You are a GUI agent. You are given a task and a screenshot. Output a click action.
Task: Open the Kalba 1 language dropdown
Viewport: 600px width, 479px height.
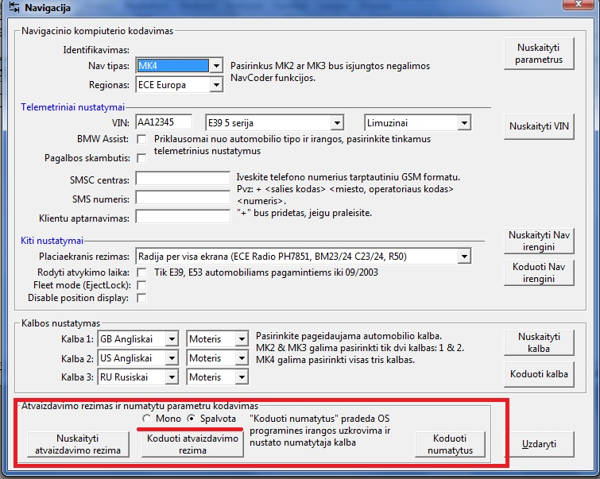tap(171, 338)
